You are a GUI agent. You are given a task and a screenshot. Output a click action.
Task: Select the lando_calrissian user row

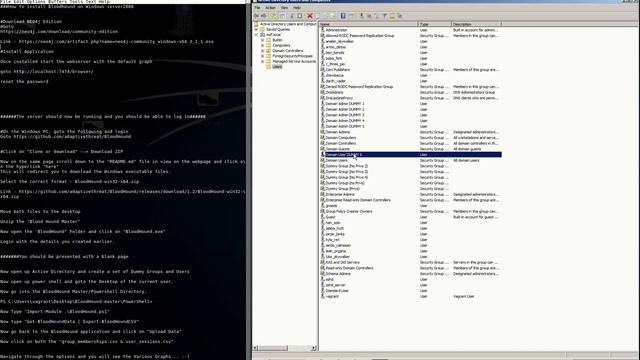click(x=410, y=246)
